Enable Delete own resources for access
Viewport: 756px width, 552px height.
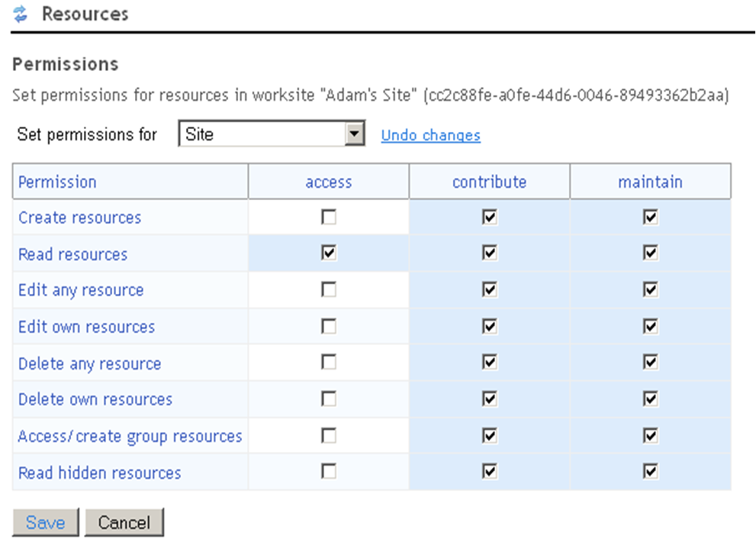pos(329,399)
